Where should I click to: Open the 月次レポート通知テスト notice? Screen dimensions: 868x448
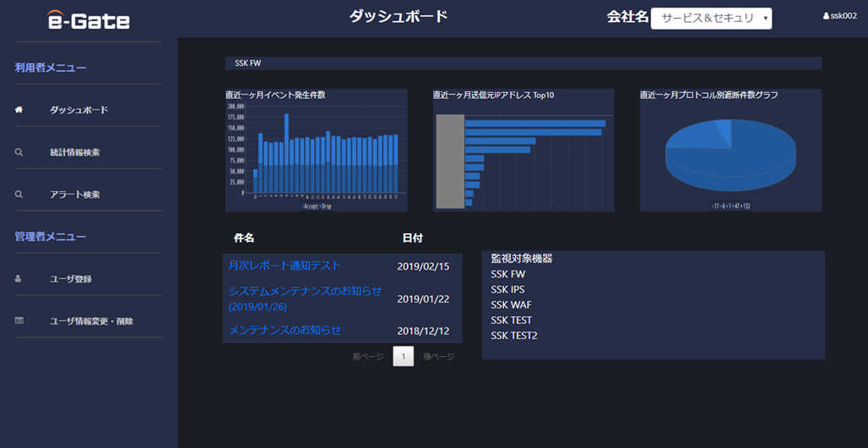285,265
